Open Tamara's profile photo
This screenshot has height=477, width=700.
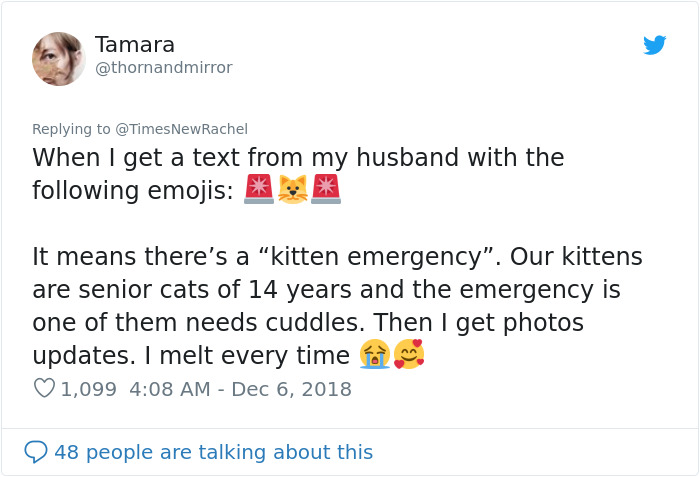tap(59, 58)
